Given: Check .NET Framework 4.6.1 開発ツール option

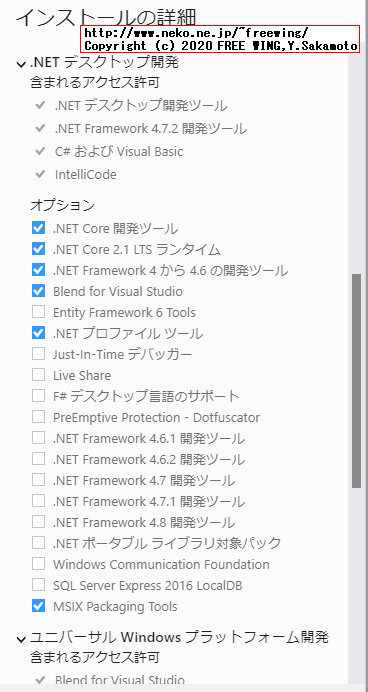Looking at the screenshot, I should pyautogui.click(x=38, y=438).
